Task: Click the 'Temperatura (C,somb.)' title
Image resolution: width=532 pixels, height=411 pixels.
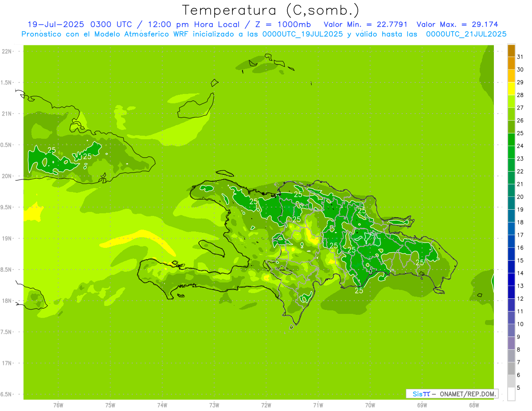Action: pyautogui.click(x=271, y=11)
